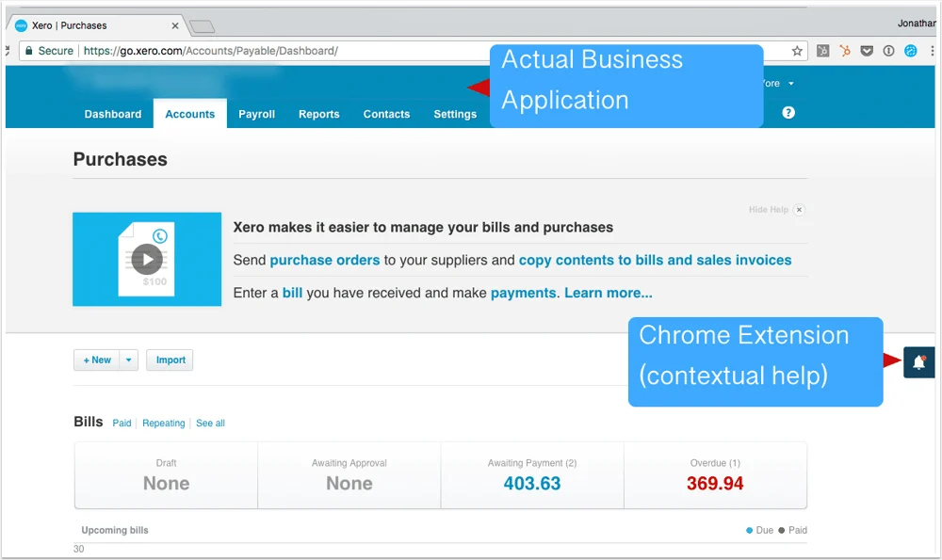Image resolution: width=942 pixels, height=560 pixels.
Task: Close the Hide Help panel
Action: tap(799, 210)
